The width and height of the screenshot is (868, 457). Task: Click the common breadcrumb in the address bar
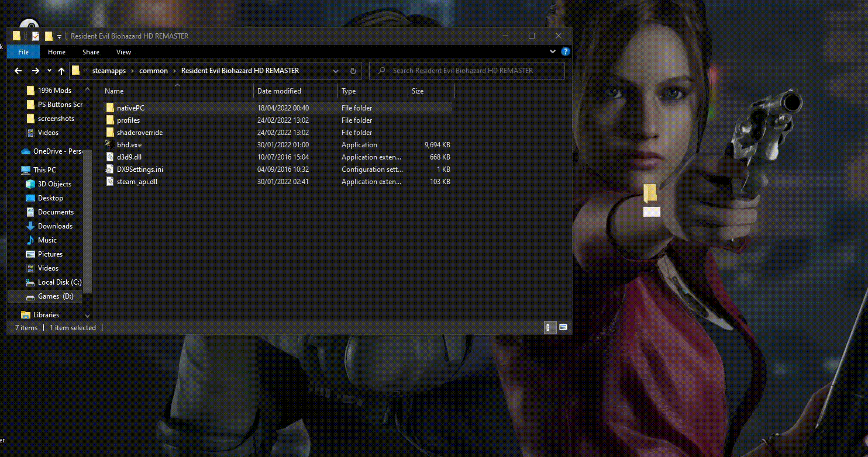153,71
